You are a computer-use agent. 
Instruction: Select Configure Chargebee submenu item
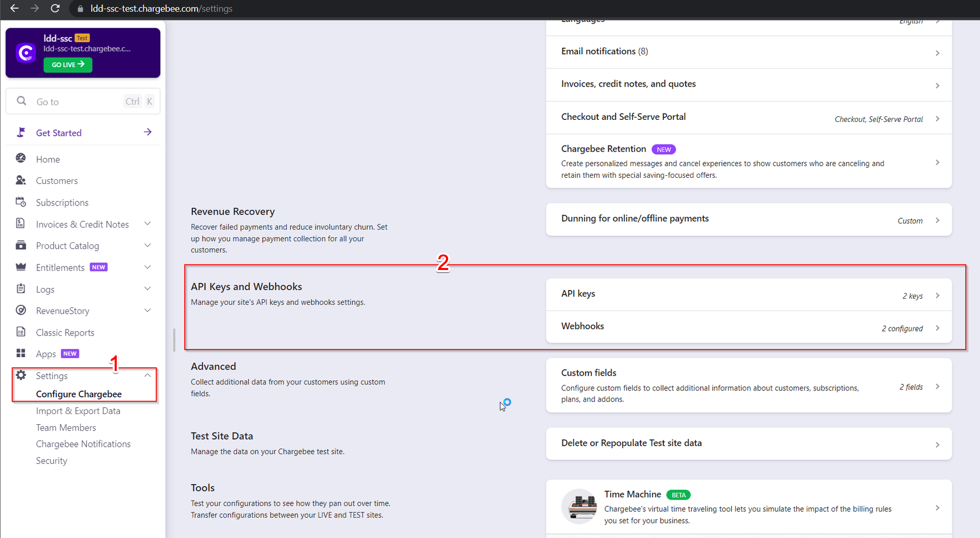(x=79, y=394)
